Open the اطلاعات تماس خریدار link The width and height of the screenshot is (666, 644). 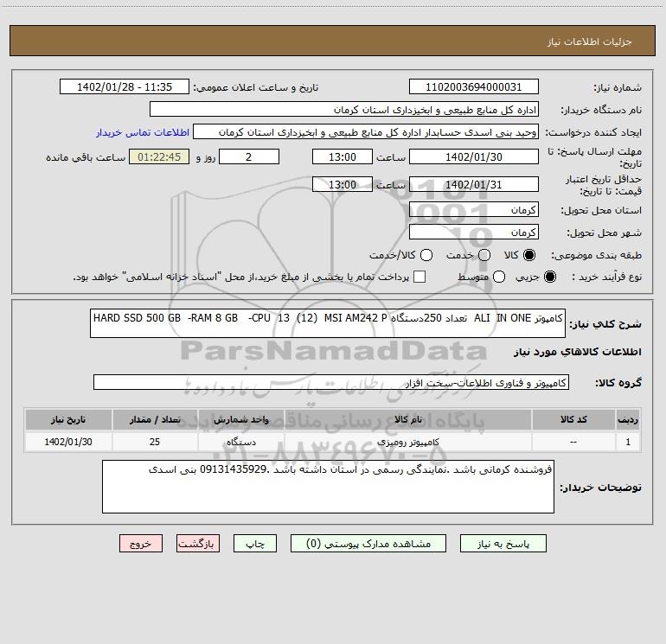point(143,132)
